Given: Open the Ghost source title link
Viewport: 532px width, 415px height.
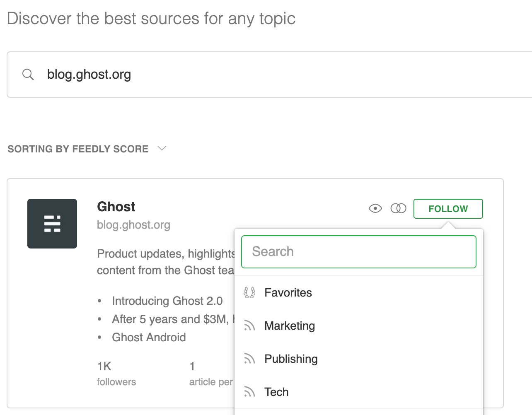Looking at the screenshot, I should (x=116, y=207).
